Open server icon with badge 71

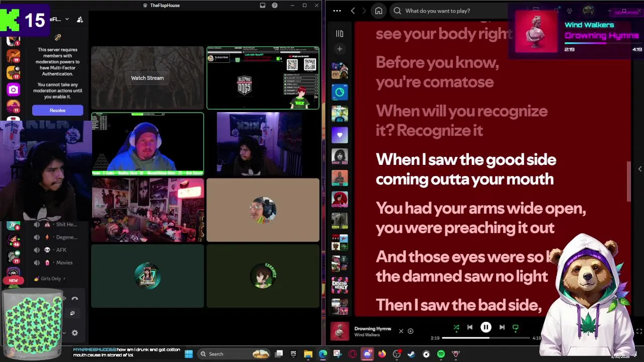(x=13, y=256)
